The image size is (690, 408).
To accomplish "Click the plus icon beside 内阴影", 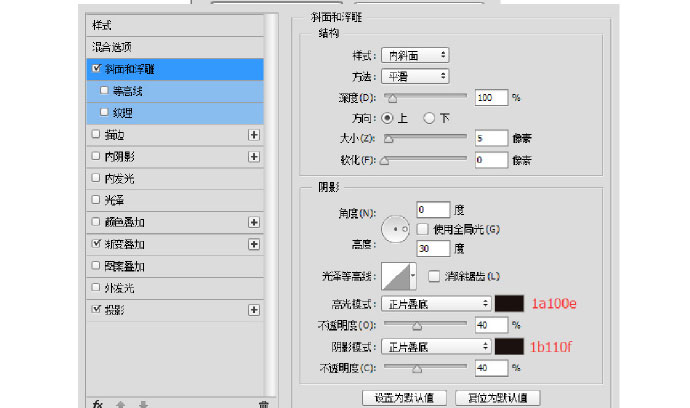I will 253,157.
